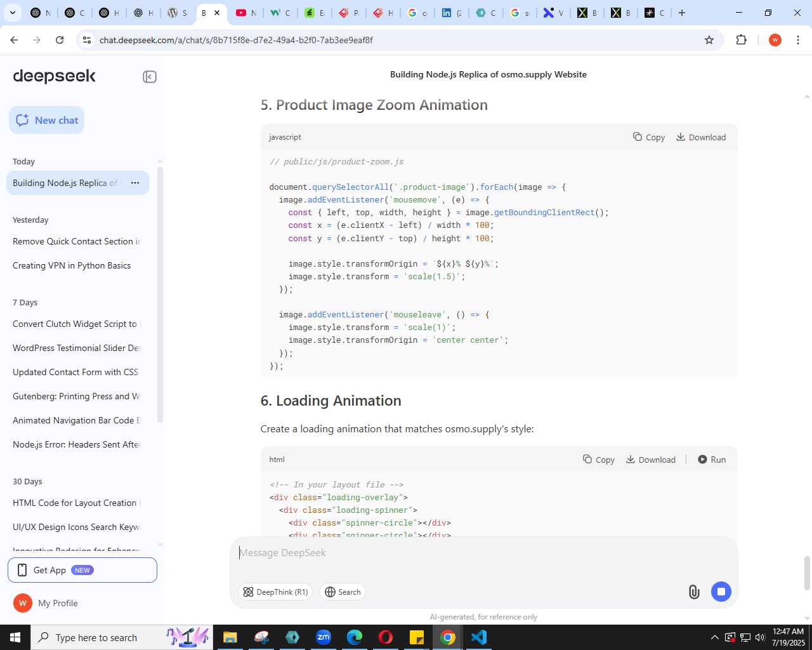The image size is (812, 650).
Task: Focus the Message DeepSeek input
Action: [483, 553]
